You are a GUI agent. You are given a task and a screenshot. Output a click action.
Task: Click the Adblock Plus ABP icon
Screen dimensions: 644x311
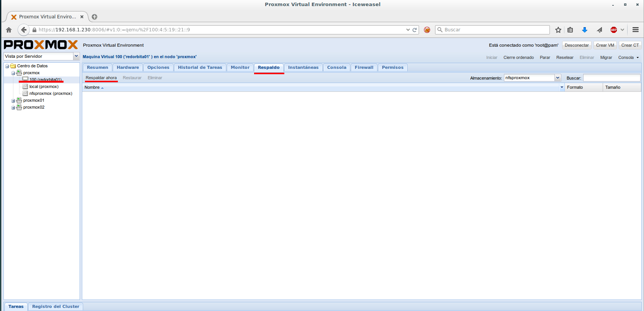pyautogui.click(x=614, y=30)
